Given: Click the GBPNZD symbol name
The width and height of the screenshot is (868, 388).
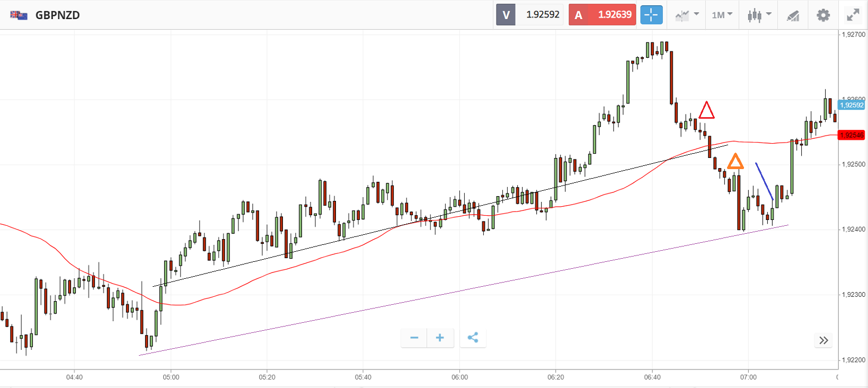Looking at the screenshot, I should click(58, 15).
